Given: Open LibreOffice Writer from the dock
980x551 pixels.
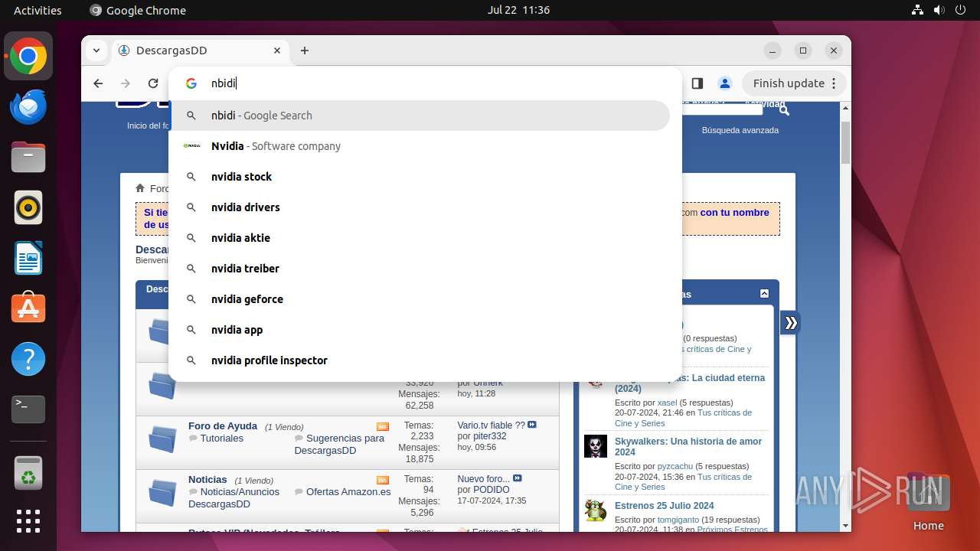Looking at the screenshot, I should click(x=28, y=258).
